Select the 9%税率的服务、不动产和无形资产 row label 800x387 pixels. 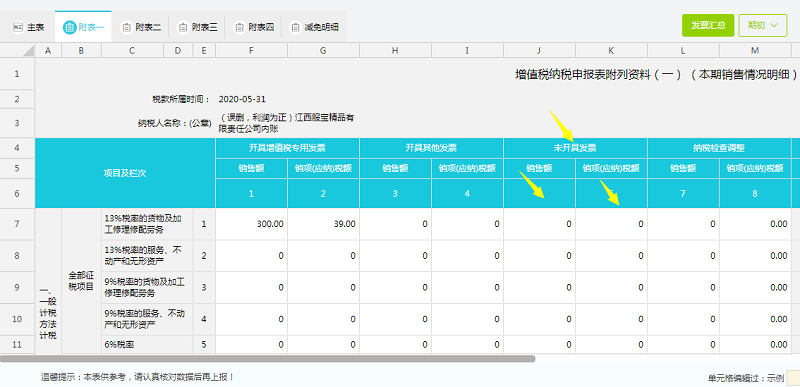coord(147,319)
